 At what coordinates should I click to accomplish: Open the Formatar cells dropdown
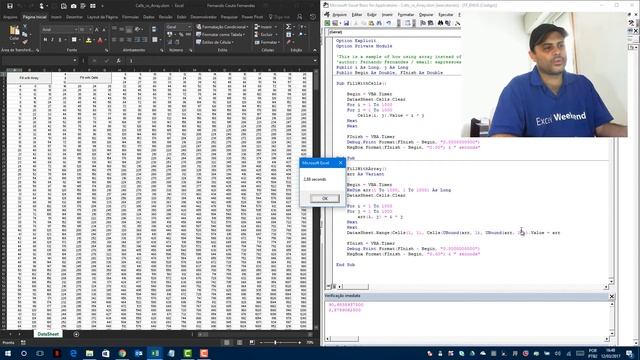267,42
